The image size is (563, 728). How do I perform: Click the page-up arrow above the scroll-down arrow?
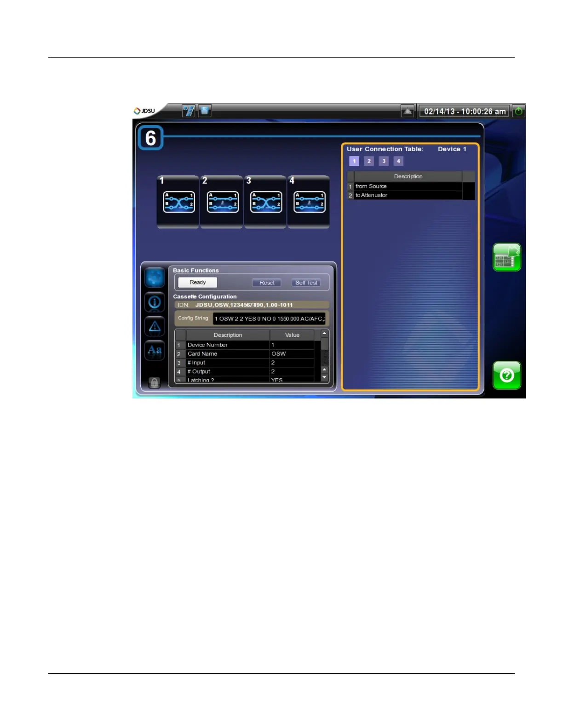[324, 370]
